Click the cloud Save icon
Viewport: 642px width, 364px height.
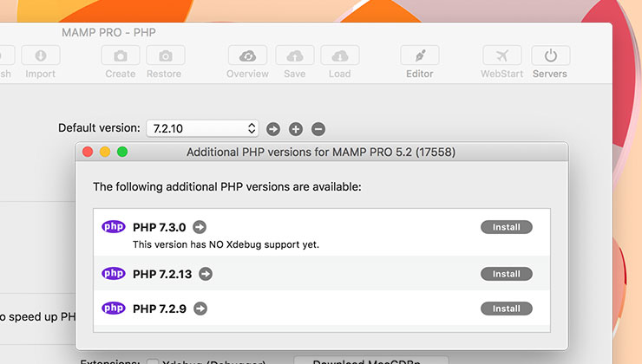tap(295, 55)
